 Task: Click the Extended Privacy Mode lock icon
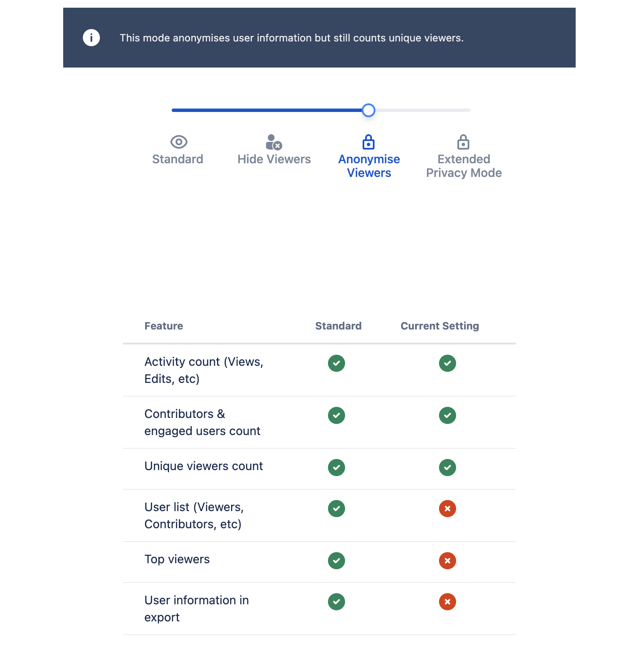click(463, 142)
